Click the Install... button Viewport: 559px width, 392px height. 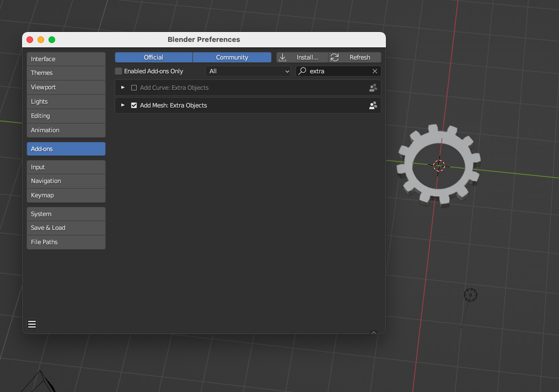click(302, 57)
